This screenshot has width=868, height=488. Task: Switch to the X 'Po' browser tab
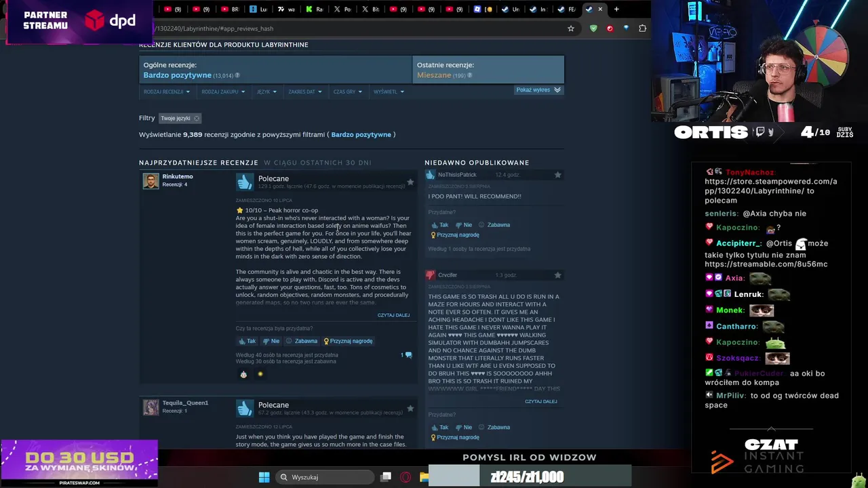[x=342, y=9]
